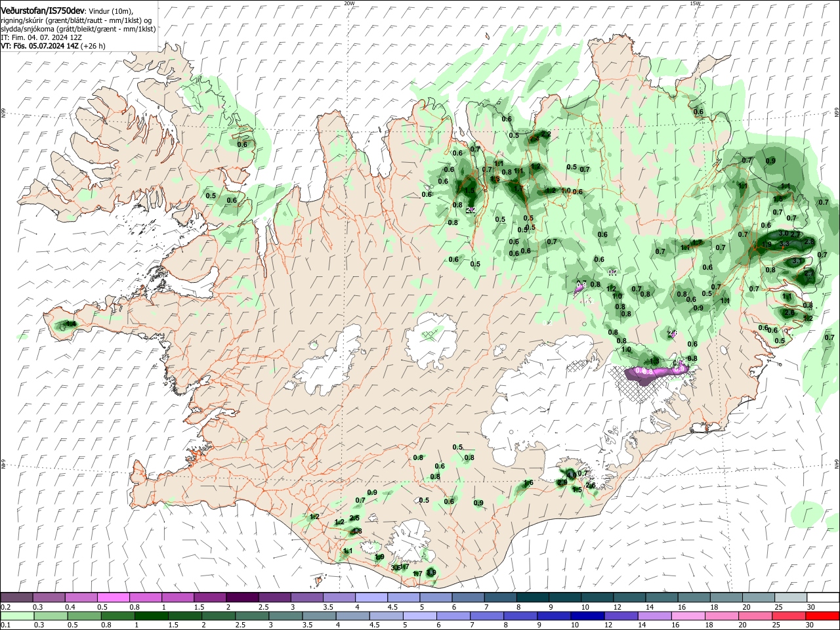Click the rain legend swatch labeled 2

tap(219, 616)
